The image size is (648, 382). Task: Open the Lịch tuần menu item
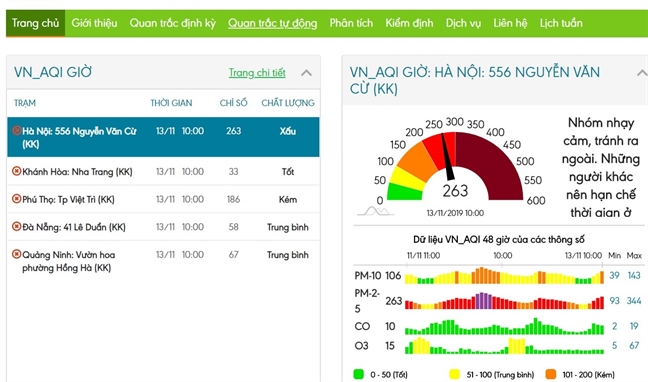pyautogui.click(x=561, y=23)
